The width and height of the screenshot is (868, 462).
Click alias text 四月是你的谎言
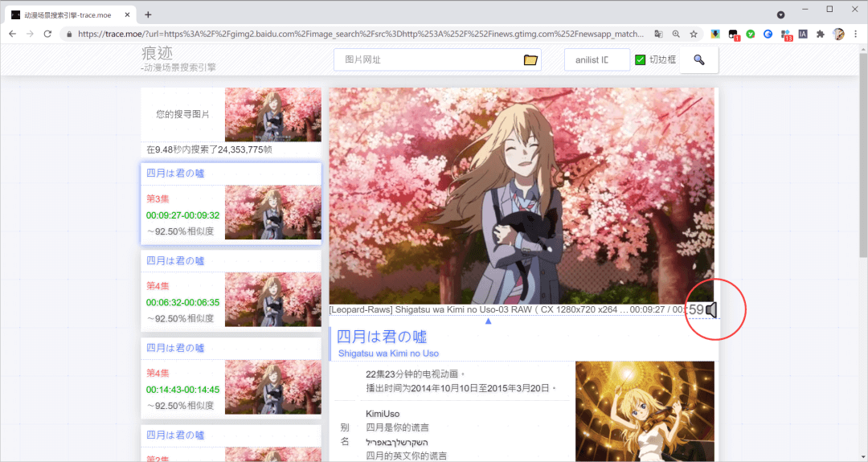click(398, 427)
